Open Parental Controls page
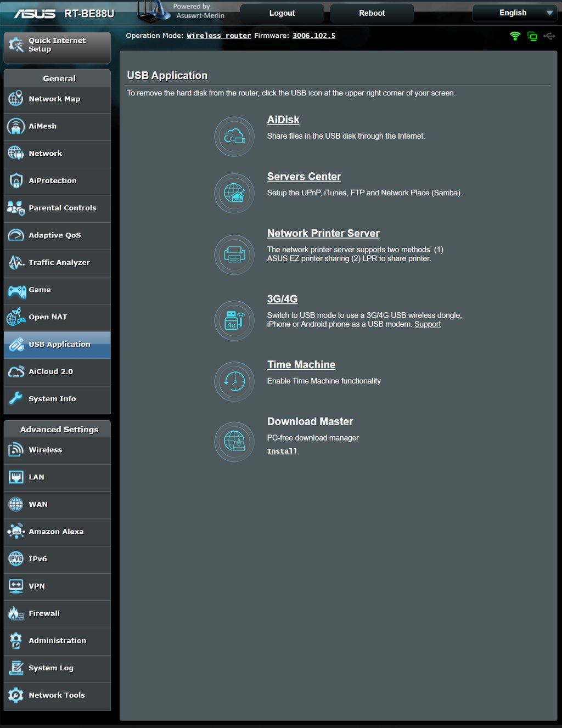The height and width of the screenshot is (728, 562). point(57,208)
